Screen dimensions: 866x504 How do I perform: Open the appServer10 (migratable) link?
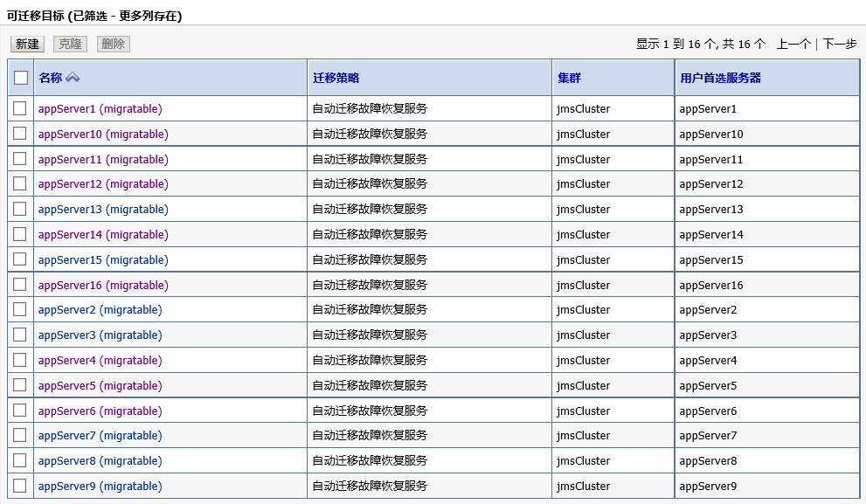pos(103,135)
